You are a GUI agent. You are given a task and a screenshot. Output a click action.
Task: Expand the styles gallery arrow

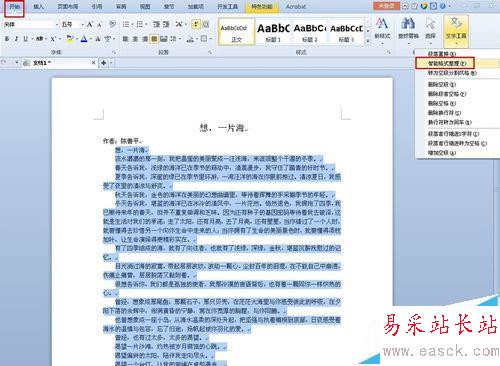coord(368,41)
